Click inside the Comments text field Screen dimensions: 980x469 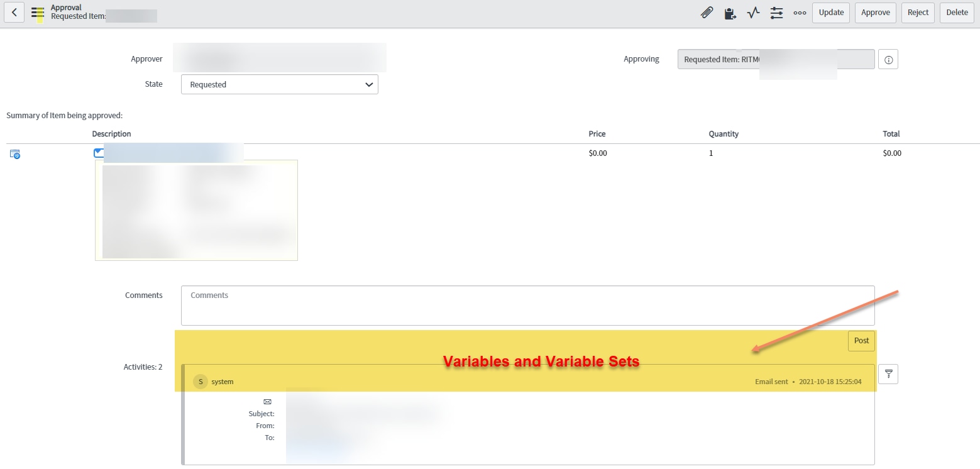(527, 305)
